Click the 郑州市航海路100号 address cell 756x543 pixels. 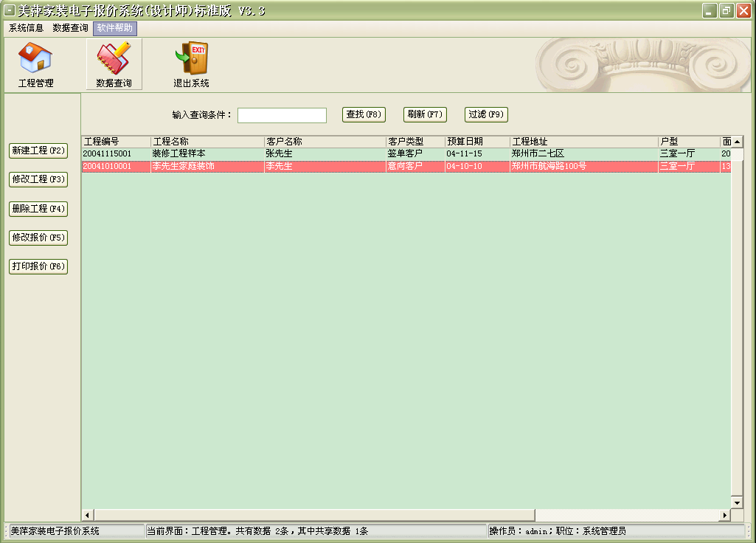pos(584,167)
